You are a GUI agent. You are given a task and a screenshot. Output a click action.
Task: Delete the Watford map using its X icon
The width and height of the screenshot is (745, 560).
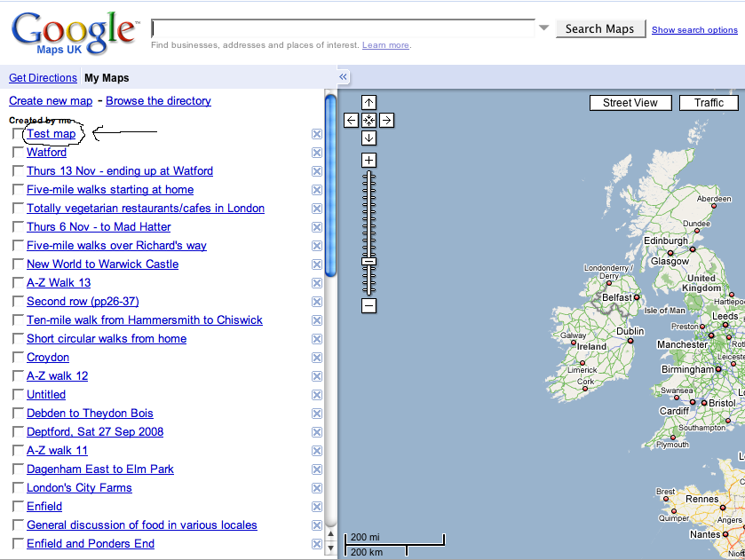(x=317, y=153)
